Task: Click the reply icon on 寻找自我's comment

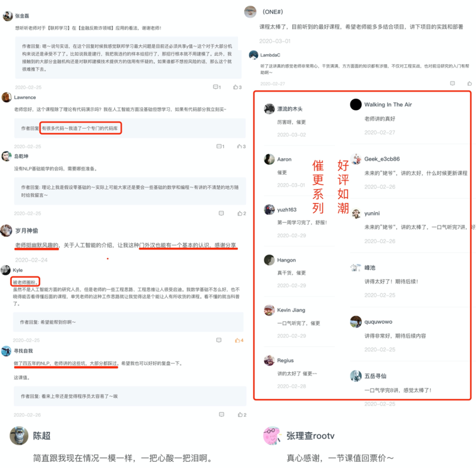Action: pos(222,415)
